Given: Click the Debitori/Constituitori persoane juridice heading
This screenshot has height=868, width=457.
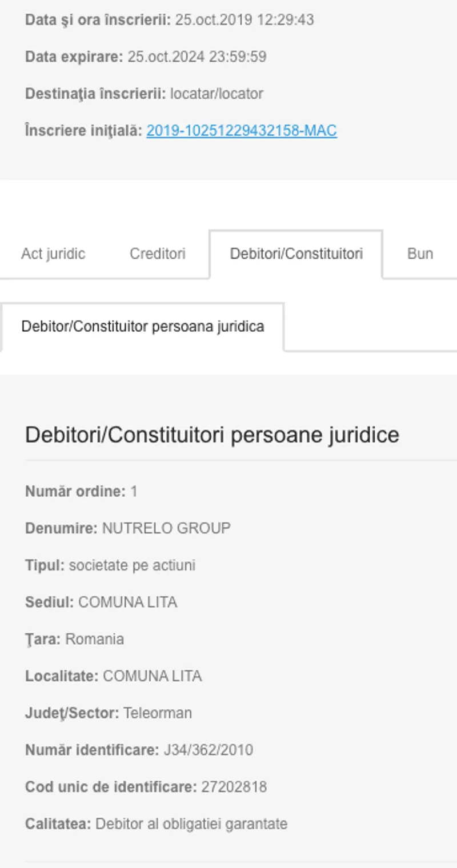Looking at the screenshot, I should [x=212, y=435].
